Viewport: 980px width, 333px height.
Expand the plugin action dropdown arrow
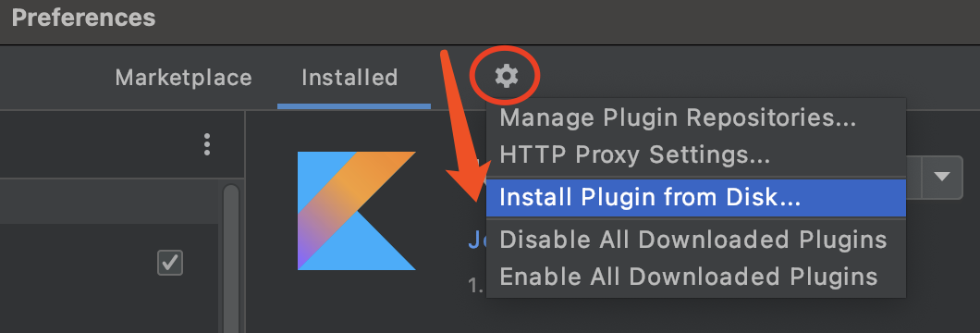point(942,177)
